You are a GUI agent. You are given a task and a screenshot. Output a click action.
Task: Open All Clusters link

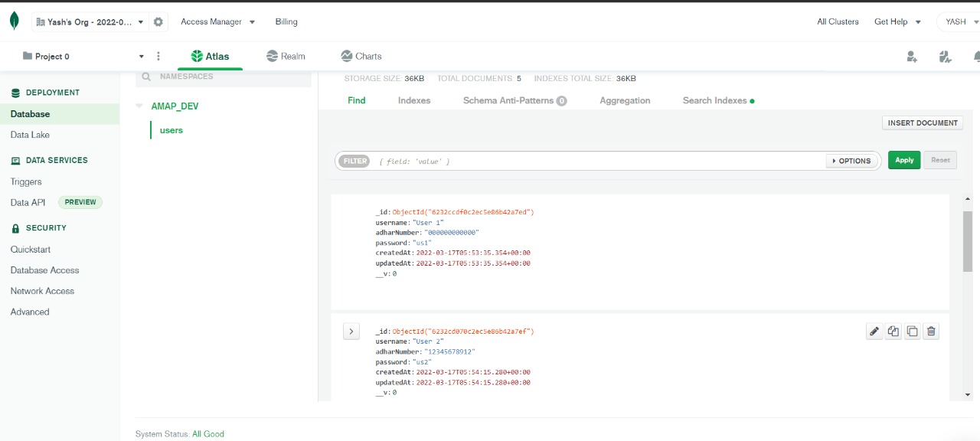(838, 22)
